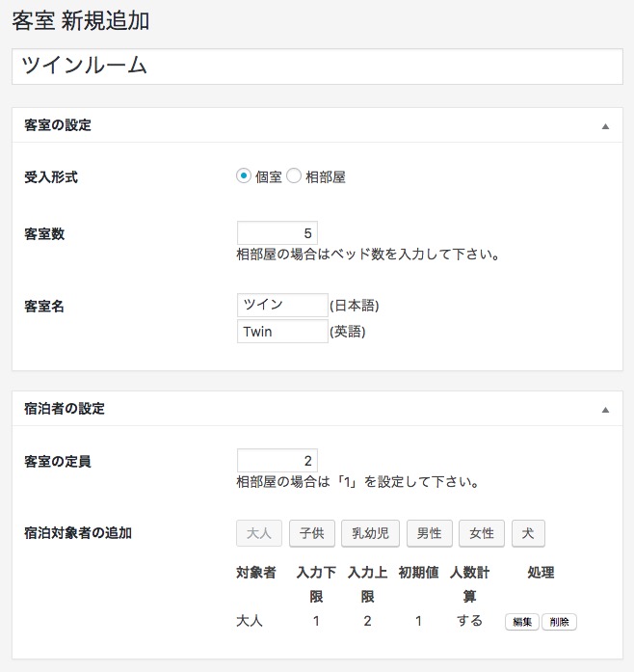Click the title field ツインルーム
The width and height of the screenshot is (634, 672).
point(317,67)
